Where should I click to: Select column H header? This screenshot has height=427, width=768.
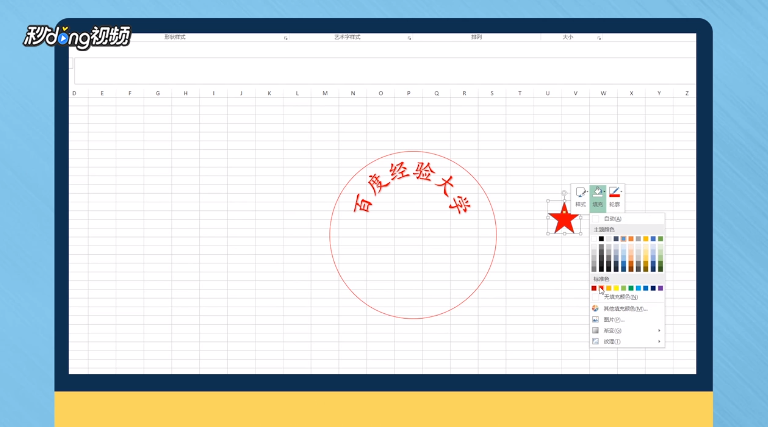(186, 93)
